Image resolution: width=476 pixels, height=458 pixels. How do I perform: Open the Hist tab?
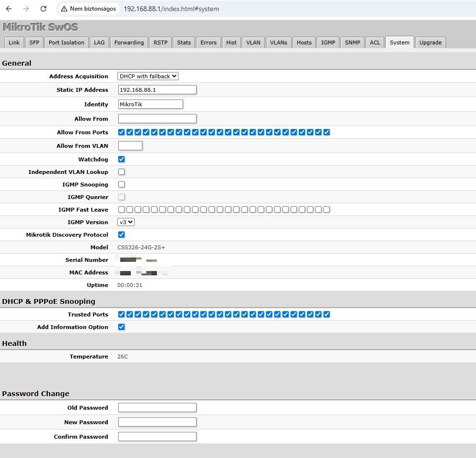point(231,43)
